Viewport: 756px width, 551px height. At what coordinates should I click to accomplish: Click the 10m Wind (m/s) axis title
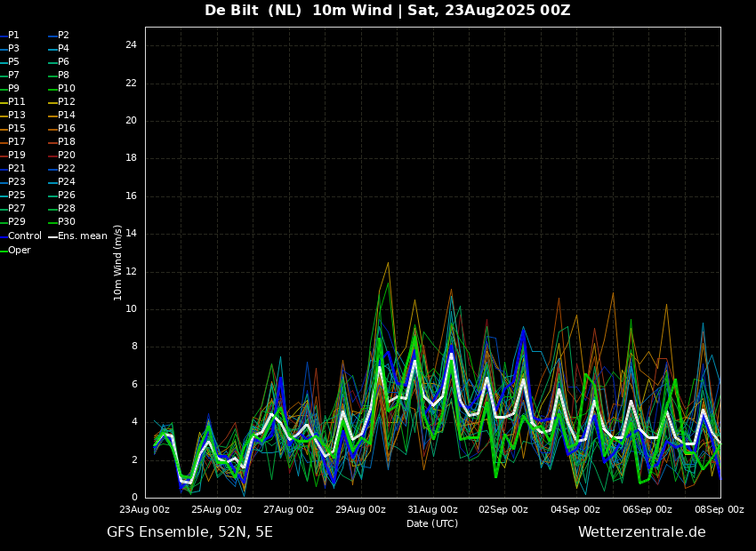click(x=117, y=262)
